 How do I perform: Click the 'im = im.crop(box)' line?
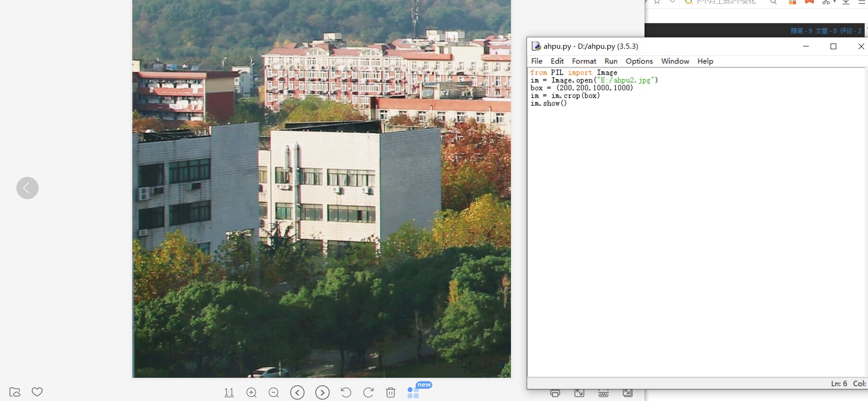pyautogui.click(x=565, y=96)
